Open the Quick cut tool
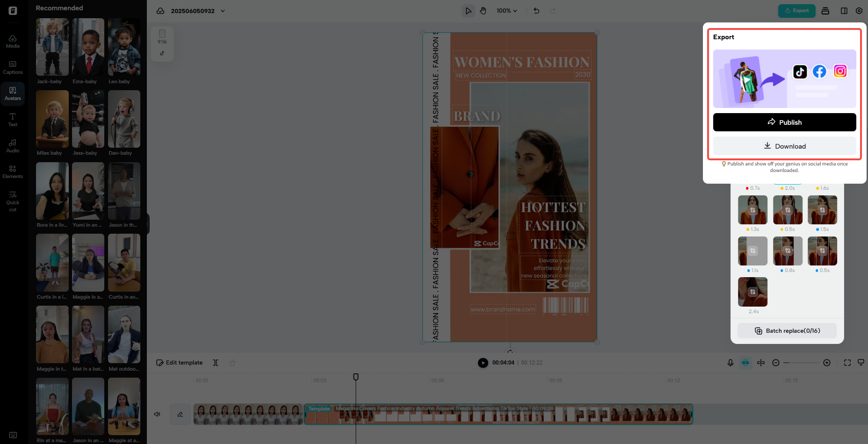The height and width of the screenshot is (444, 868). [13, 201]
